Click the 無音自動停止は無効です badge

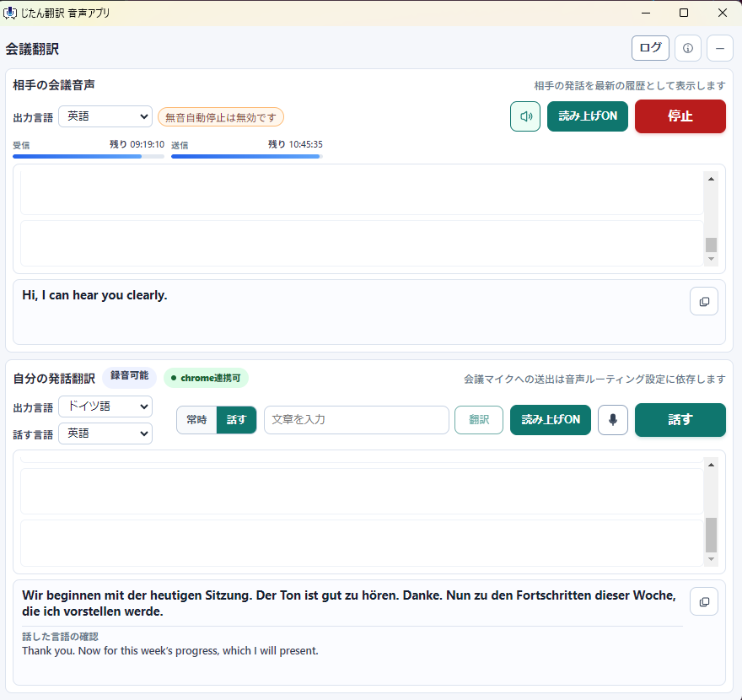[x=221, y=117]
